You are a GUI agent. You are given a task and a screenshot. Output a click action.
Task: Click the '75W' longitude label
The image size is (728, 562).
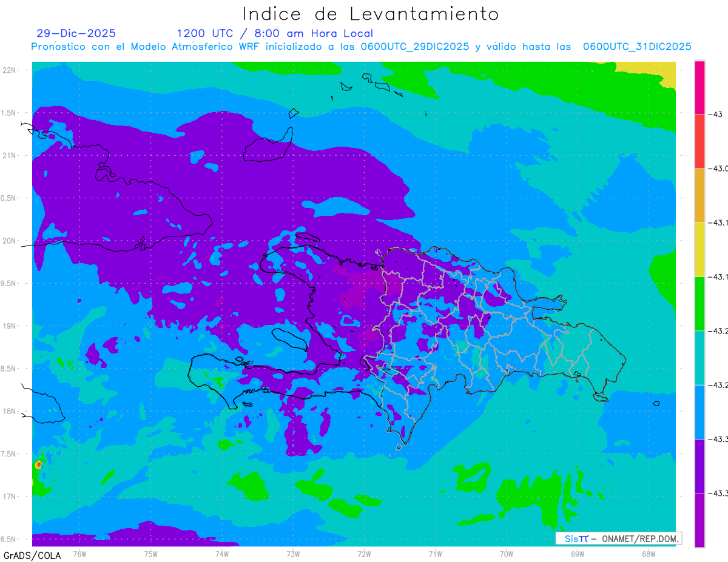click(x=150, y=554)
